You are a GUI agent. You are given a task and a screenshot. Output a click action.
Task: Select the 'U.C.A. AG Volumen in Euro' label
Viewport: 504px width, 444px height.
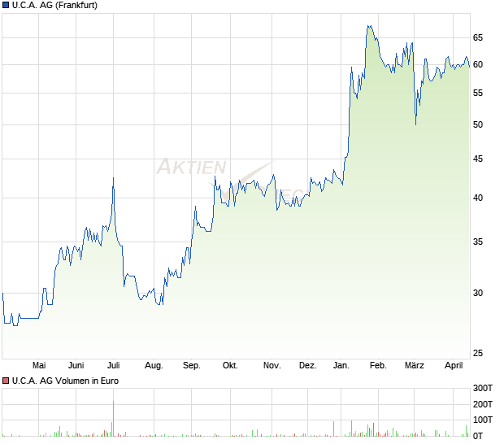click(x=65, y=381)
